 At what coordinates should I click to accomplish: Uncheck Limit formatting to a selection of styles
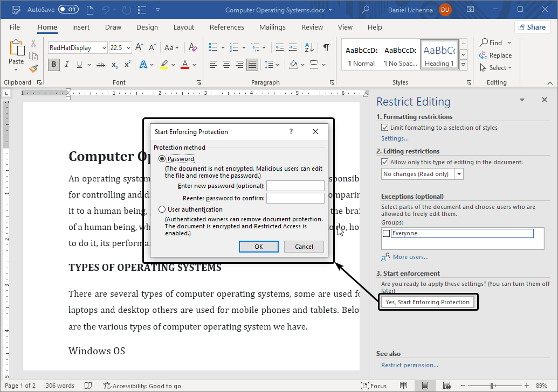(x=385, y=128)
